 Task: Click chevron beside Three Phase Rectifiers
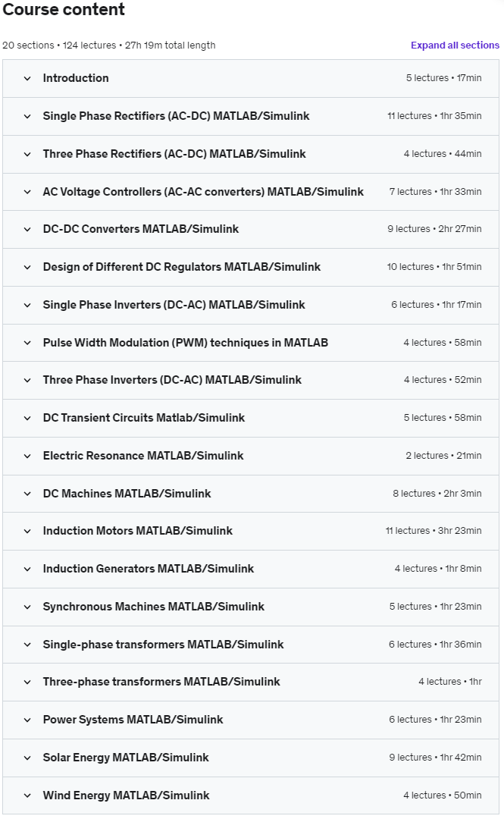click(x=27, y=154)
